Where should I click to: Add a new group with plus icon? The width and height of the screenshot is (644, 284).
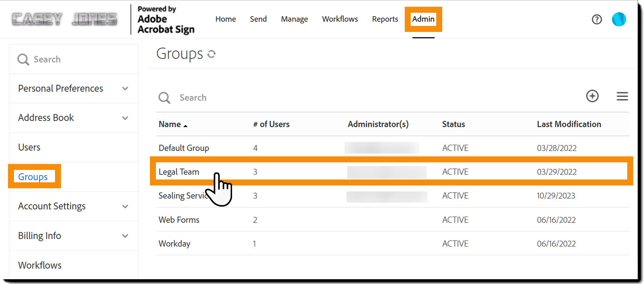point(592,96)
